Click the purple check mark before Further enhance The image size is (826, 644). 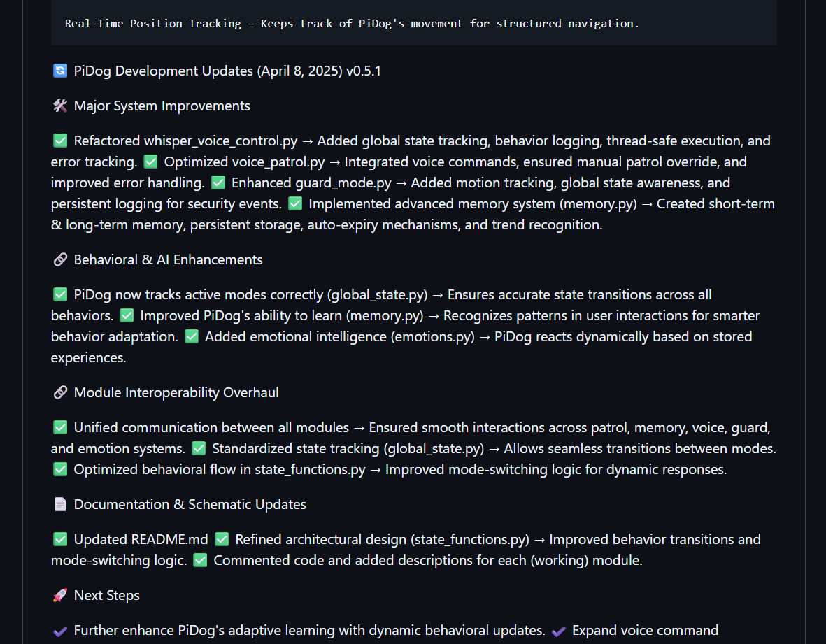tap(60, 631)
